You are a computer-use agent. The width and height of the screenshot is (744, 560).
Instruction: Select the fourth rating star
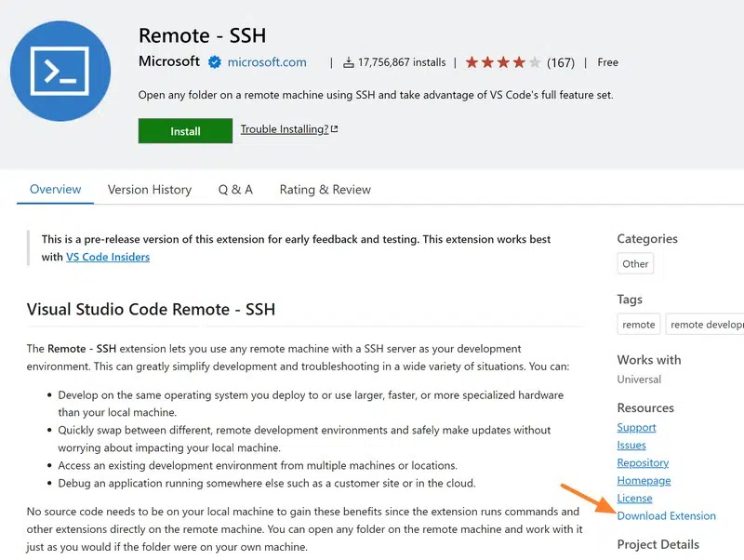pos(517,62)
